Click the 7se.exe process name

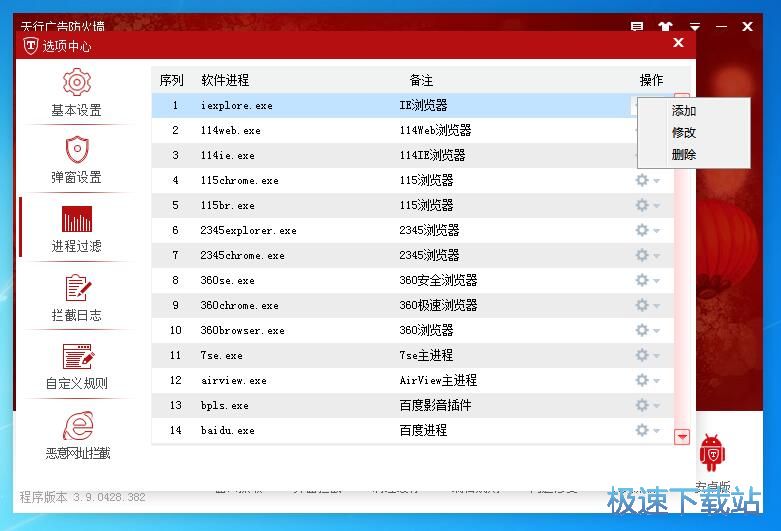point(222,355)
